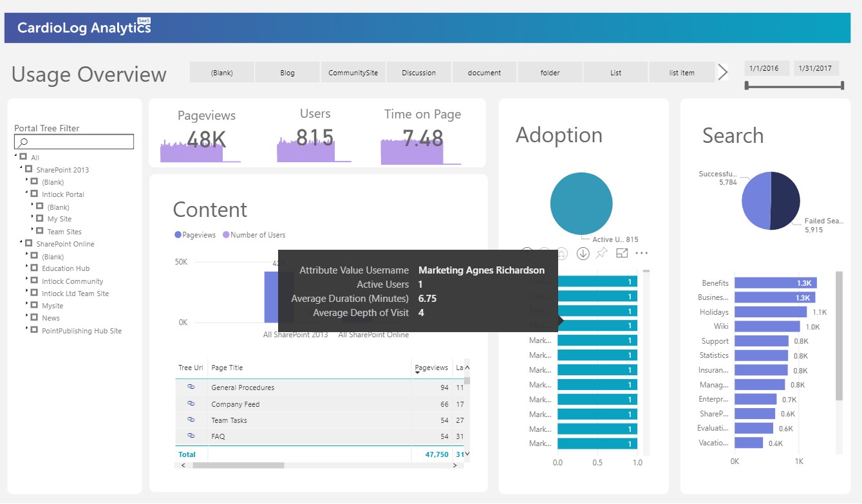Image resolution: width=862 pixels, height=504 pixels.
Task: Click the end date field 1/31/2017
Action: (816, 68)
